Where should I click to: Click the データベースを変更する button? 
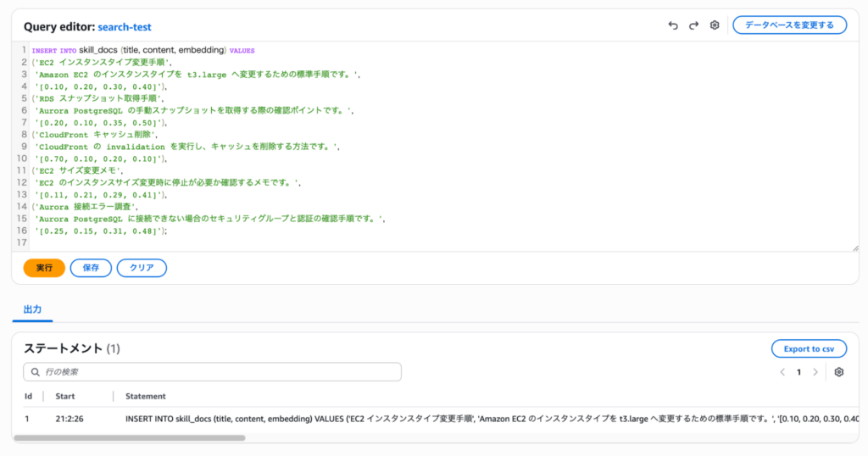coord(789,25)
